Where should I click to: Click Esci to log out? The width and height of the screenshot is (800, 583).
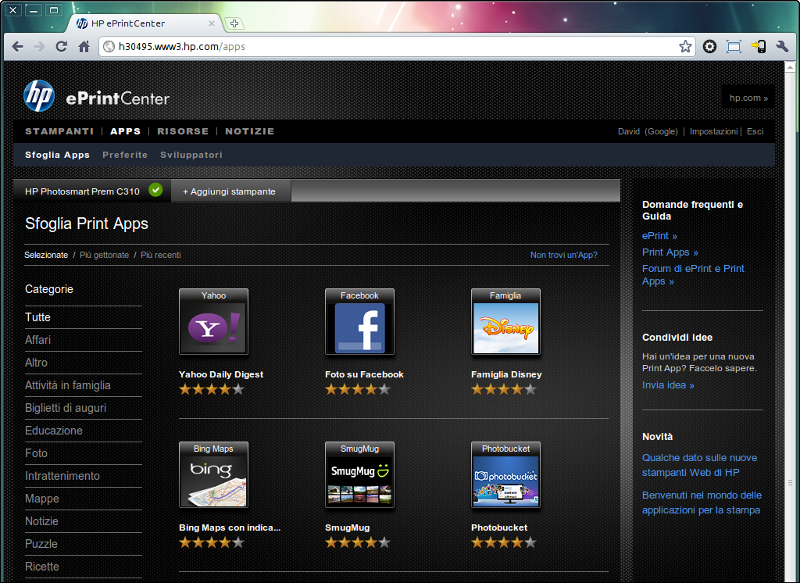pyautogui.click(x=755, y=132)
